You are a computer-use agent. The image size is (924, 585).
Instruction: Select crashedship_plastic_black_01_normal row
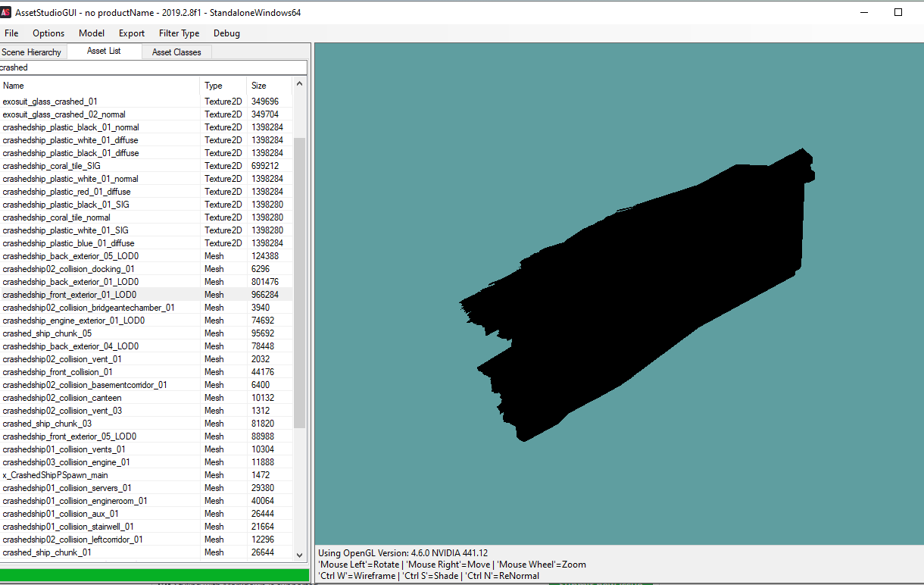pos(146,127)
